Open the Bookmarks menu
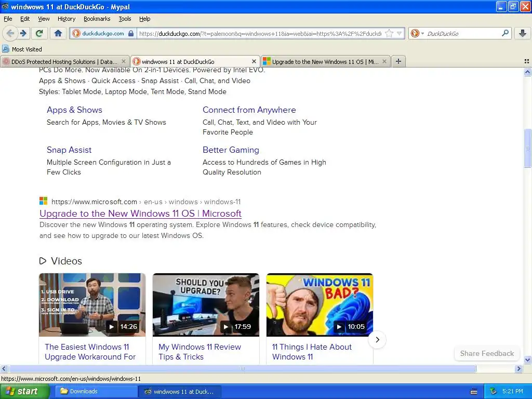 coord(97,19)
